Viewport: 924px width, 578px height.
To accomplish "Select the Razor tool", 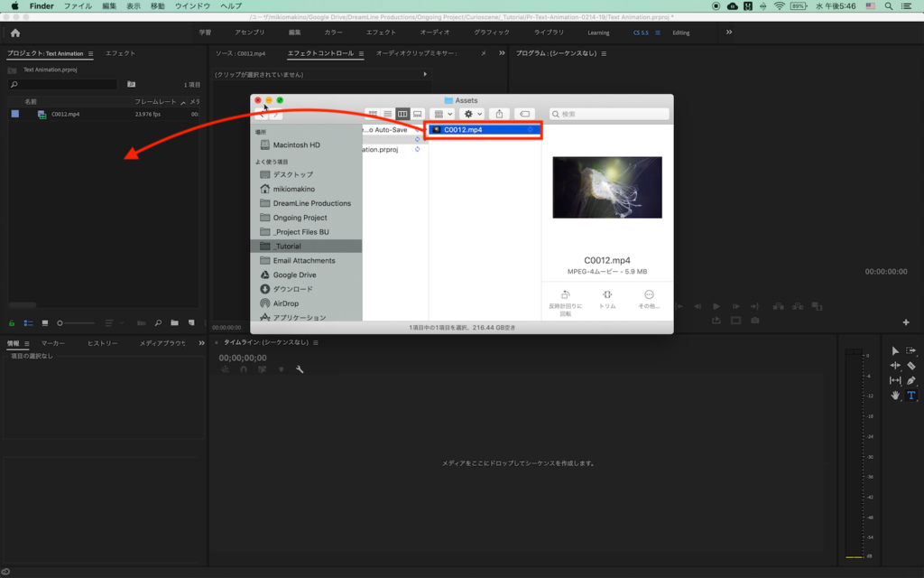I will point(911,366).
